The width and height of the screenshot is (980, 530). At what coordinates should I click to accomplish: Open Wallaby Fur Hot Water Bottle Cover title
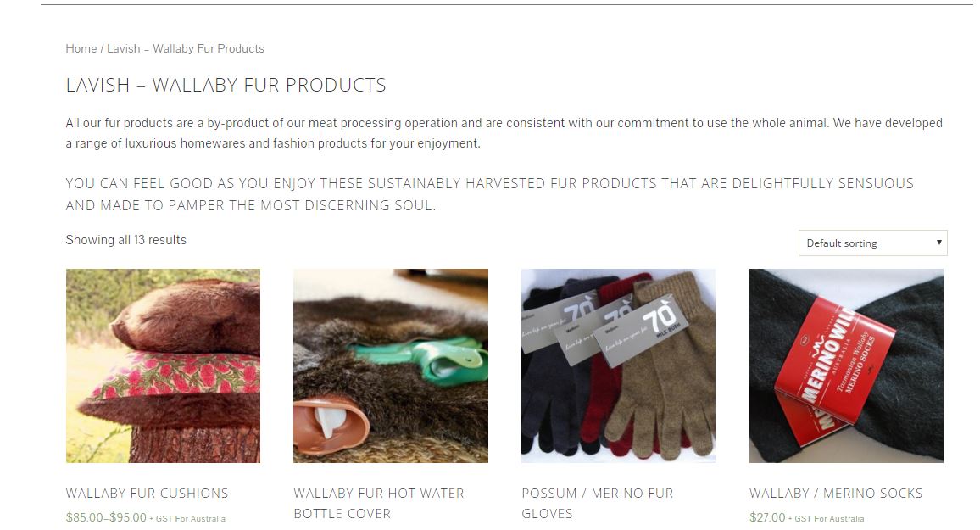(x=379, y=503)
